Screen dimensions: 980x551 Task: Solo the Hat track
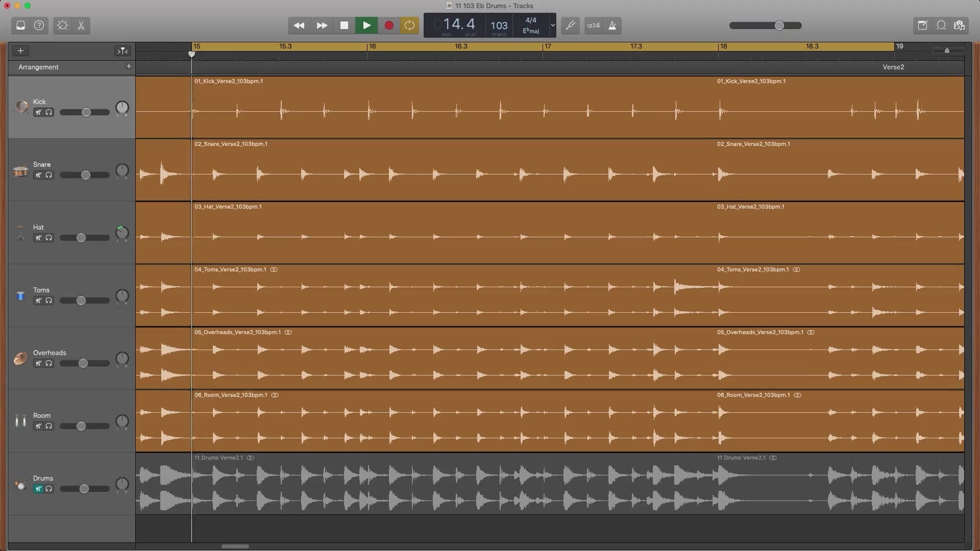tap(49, 238)
